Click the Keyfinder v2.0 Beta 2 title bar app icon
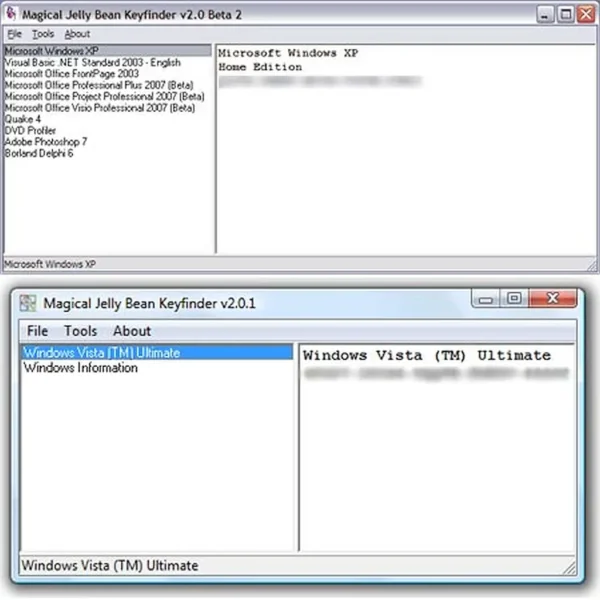This screenshot has width=600, height=600. pos(11,14)
